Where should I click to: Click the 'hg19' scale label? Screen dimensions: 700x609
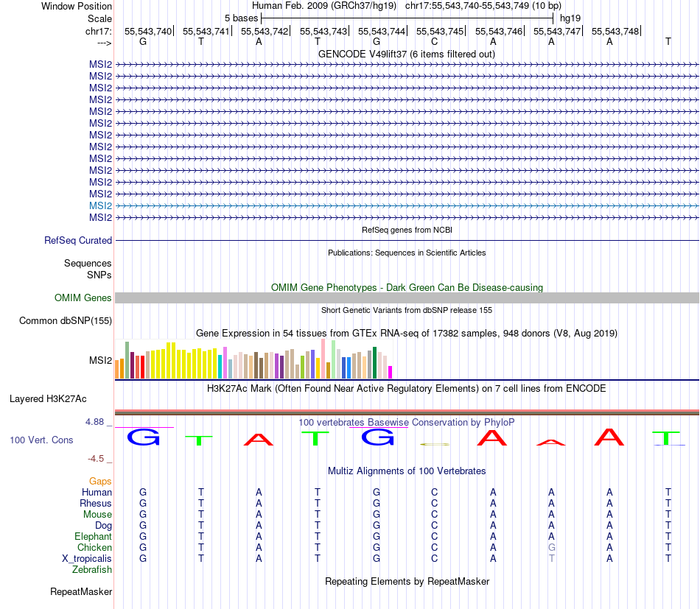(570, 18)
